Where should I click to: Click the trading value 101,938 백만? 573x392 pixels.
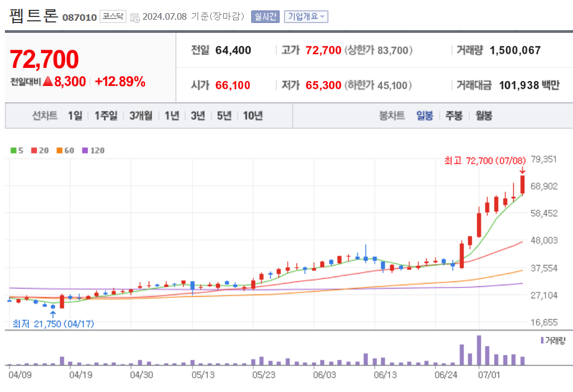(x=529, y=85)
